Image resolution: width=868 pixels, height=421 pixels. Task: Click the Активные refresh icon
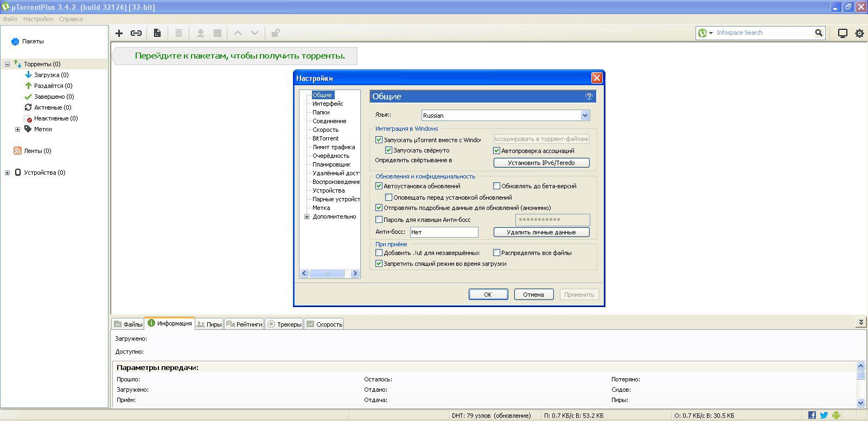tap(29, 107)
